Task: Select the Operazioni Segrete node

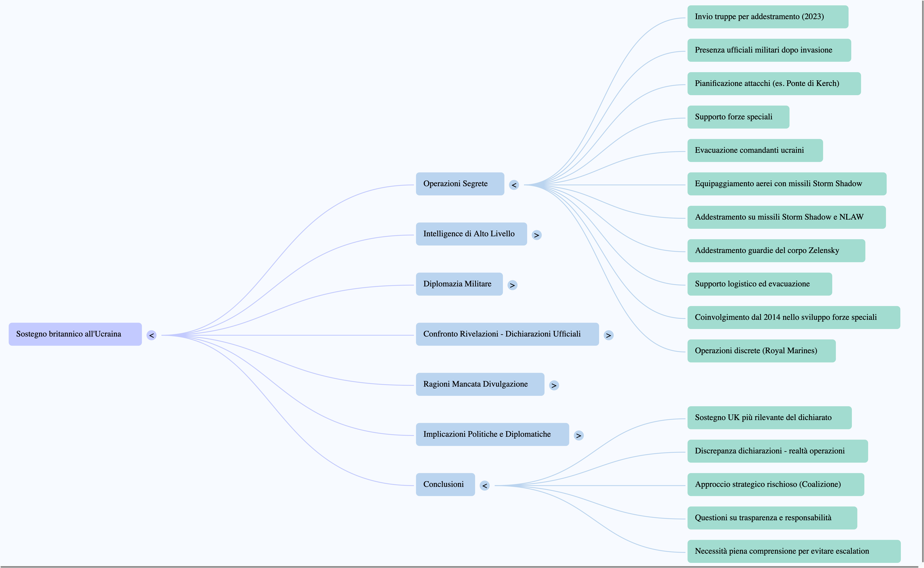Action: coord(460,184)
